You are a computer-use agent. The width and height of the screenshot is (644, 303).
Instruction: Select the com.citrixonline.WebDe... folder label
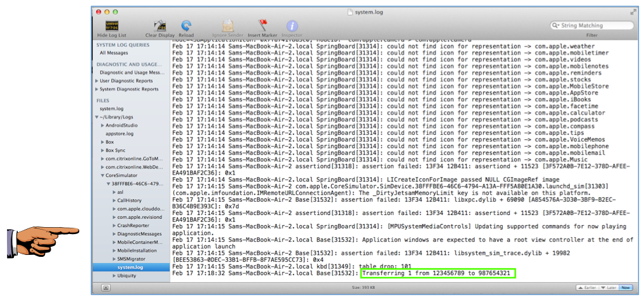(x=134, y=167)
